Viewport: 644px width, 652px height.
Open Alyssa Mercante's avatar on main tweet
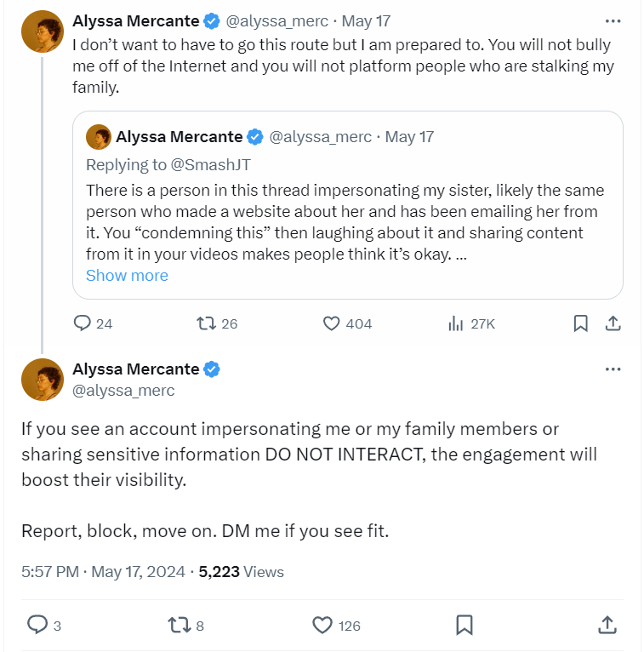point(42,380)
